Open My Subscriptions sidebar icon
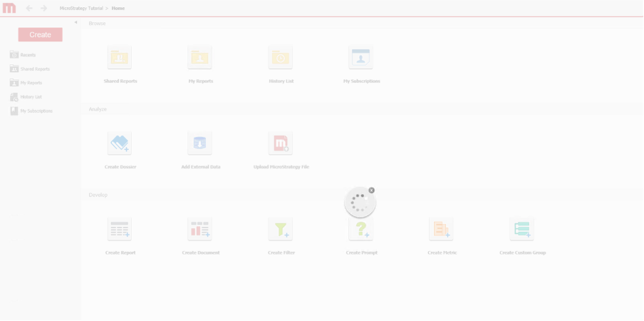The image size is (644, 321). tap(14, 111)
